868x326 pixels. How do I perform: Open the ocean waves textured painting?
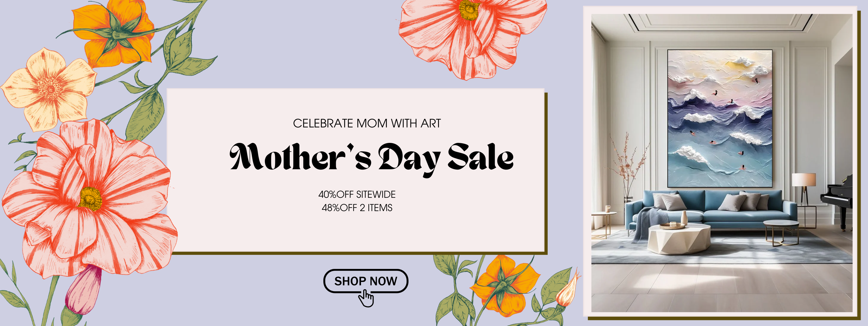click(x=720, y=118)
